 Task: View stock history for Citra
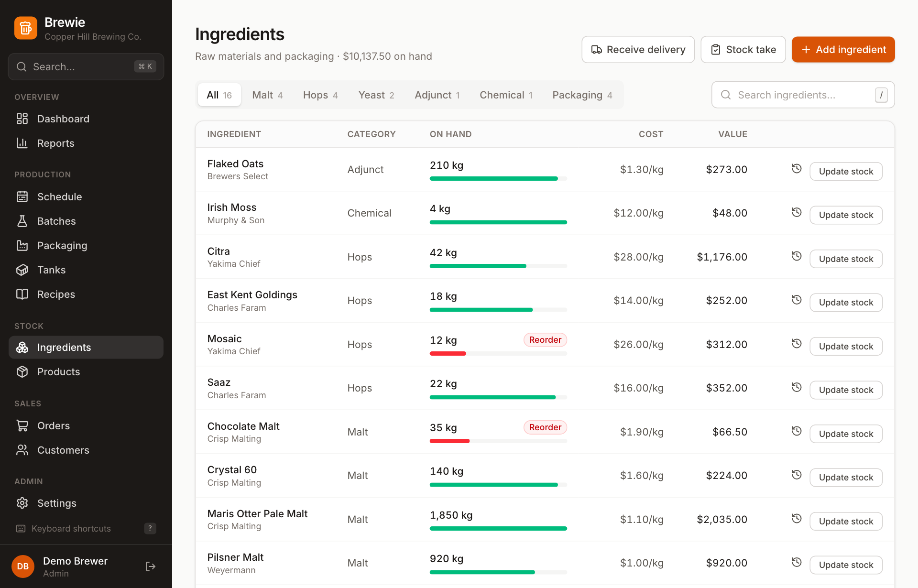pos(796,256)
